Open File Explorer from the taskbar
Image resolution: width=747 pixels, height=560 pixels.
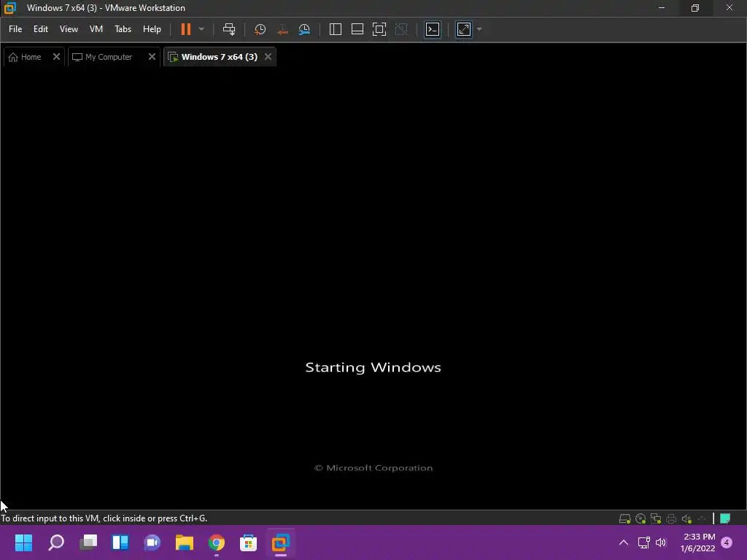point(184,542)
